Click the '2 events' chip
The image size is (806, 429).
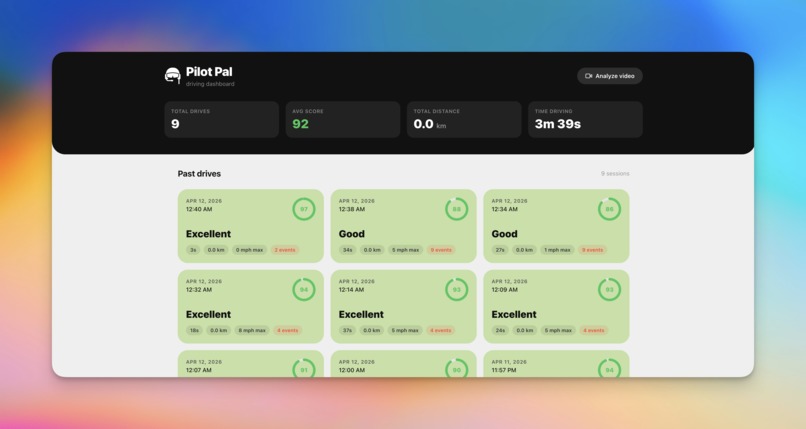click(285, 250)
